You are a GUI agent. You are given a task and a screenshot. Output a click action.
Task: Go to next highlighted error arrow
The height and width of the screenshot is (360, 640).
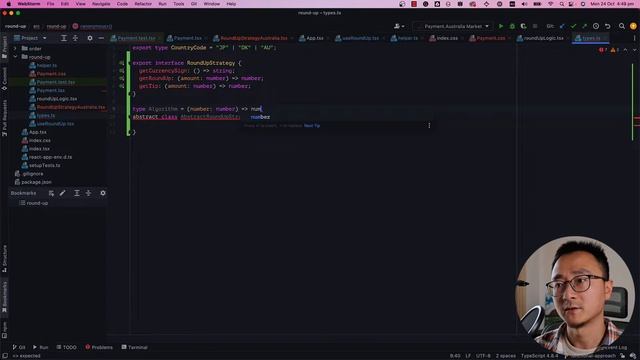pyautogui.click(x=634, y=50)
